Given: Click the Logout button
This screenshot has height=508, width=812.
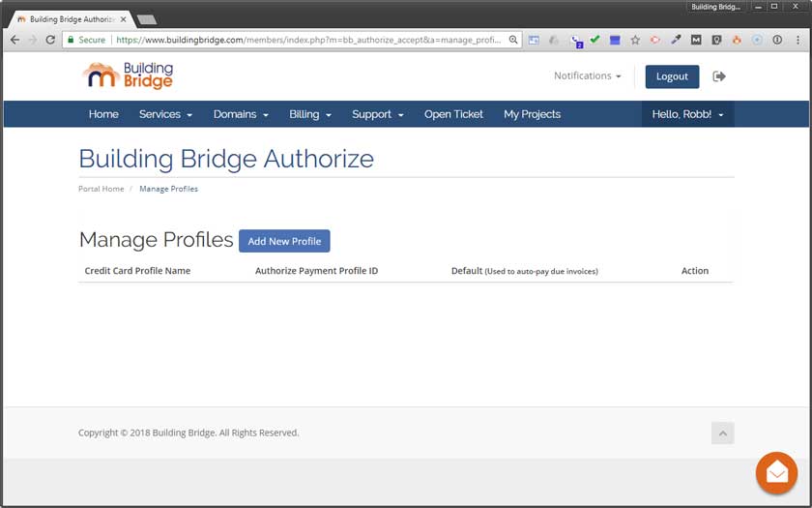Looking at the screenshot, I should point(672,76).
